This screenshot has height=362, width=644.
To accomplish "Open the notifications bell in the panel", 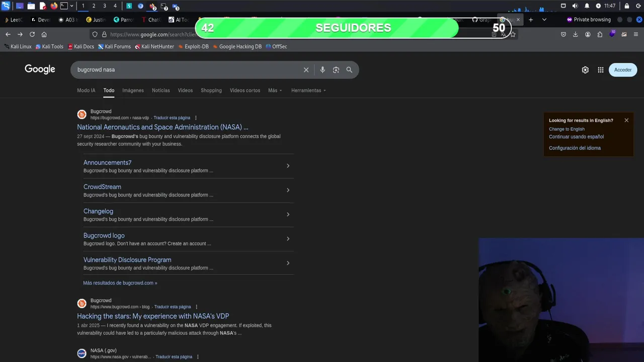I will click(587, 6).
